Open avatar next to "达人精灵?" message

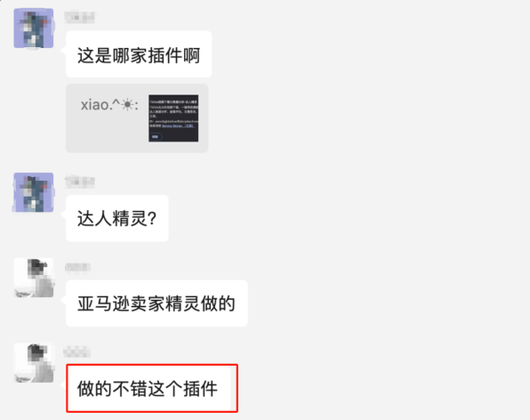(34, 192)
